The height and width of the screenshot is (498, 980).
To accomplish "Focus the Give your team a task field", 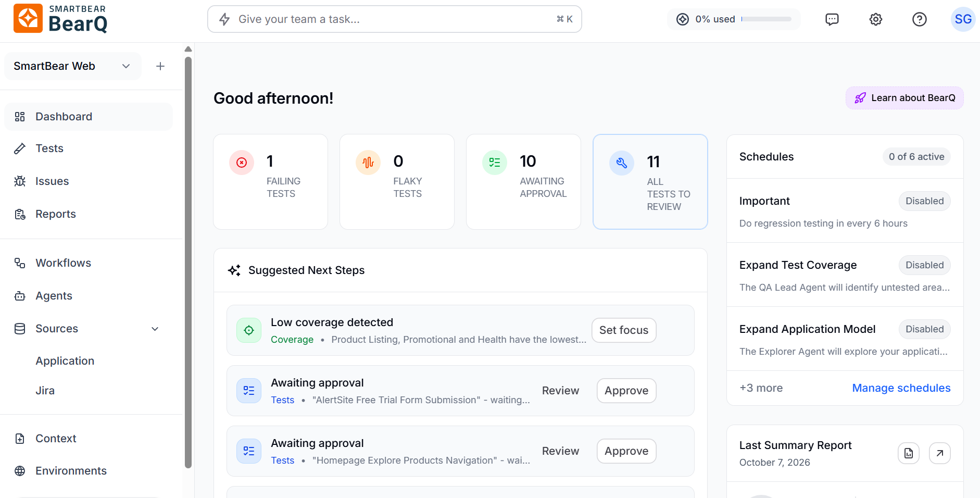I will tap(395, 19).
